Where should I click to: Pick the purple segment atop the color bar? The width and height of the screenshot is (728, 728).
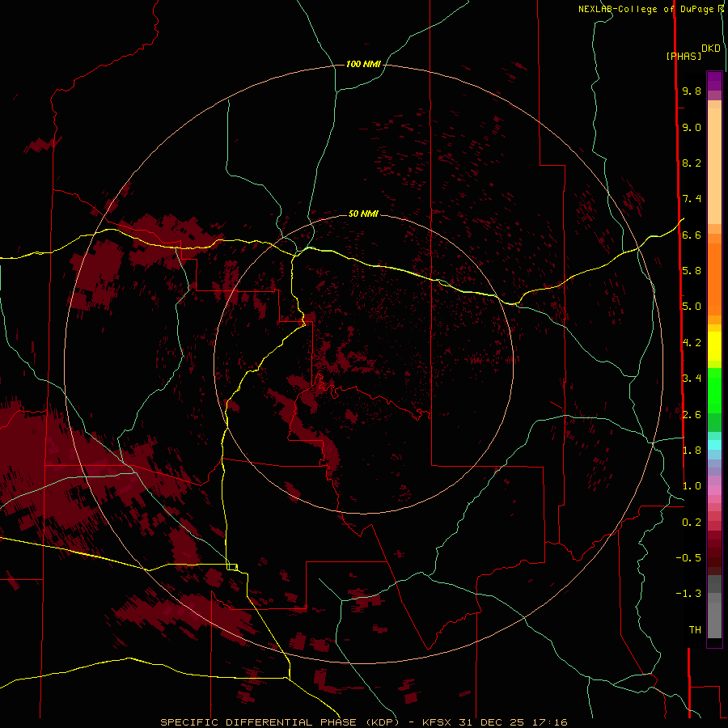tap(714, 81)
